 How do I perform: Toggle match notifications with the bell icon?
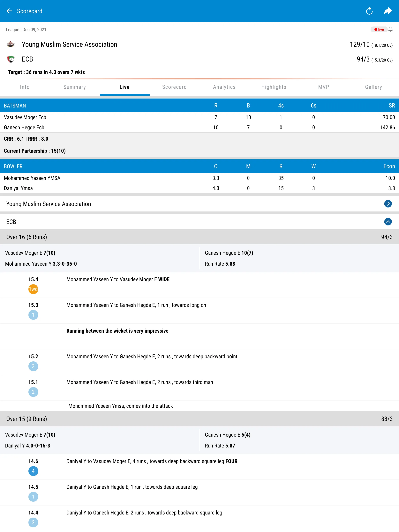point(390,29)
